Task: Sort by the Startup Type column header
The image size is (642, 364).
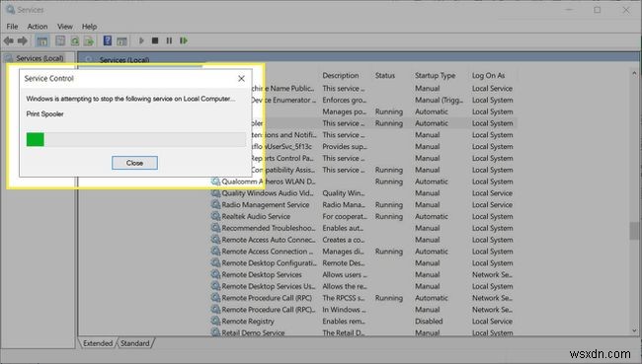Action: pyautogui.click(x=435, y=76)
